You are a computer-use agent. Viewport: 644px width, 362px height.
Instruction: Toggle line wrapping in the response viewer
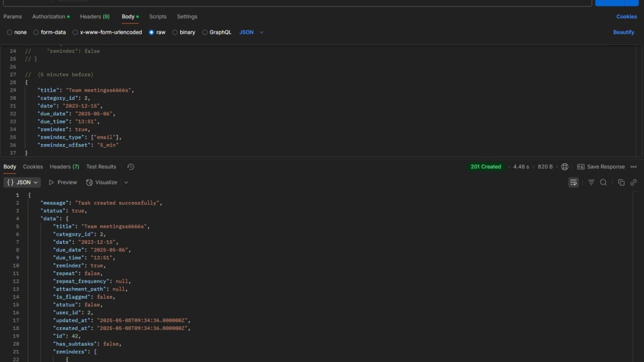(574, 182)
